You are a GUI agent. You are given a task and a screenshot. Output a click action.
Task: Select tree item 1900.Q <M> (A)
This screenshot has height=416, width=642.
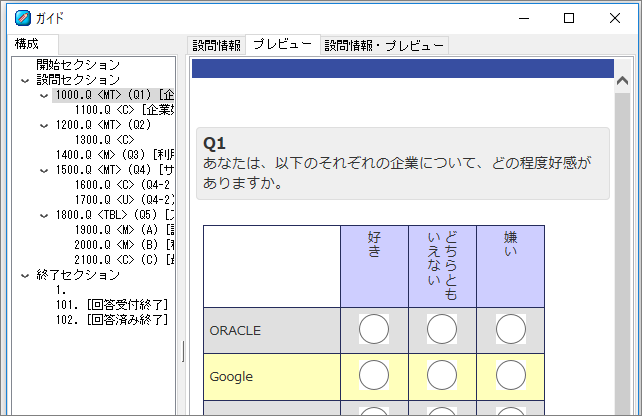(124, 230)
